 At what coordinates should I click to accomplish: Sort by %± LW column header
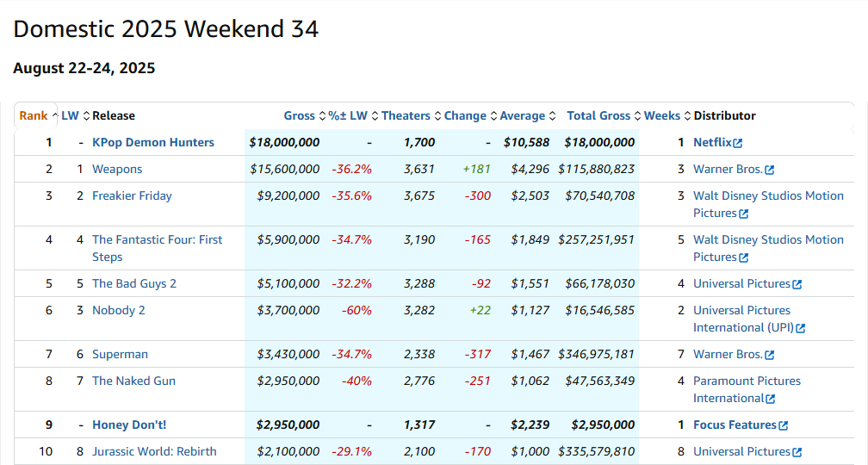click(348, 115)
